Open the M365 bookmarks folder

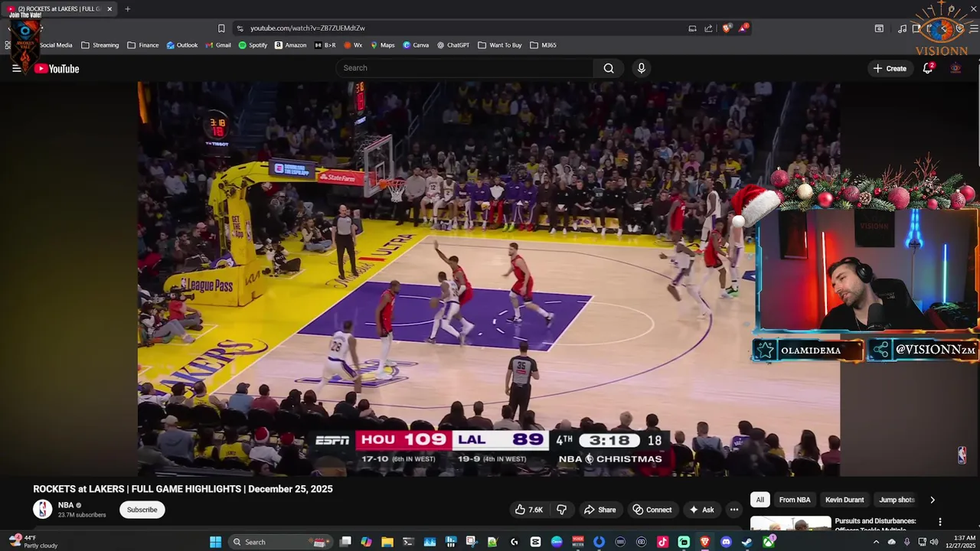point(543,45)
